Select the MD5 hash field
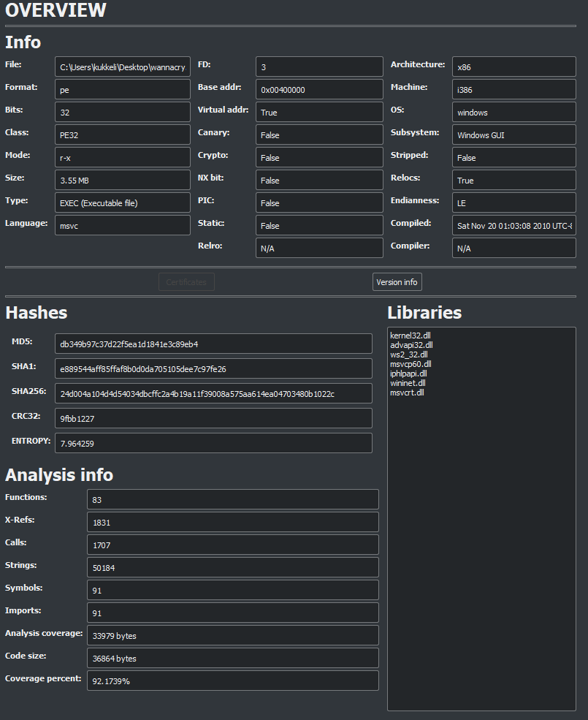588x720 pixels. click(213, 344)
